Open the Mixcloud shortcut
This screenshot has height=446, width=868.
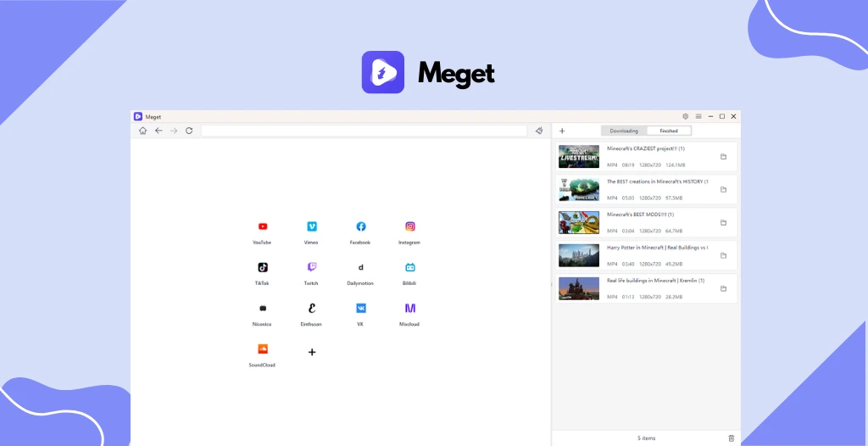click(x=409, y=308)
